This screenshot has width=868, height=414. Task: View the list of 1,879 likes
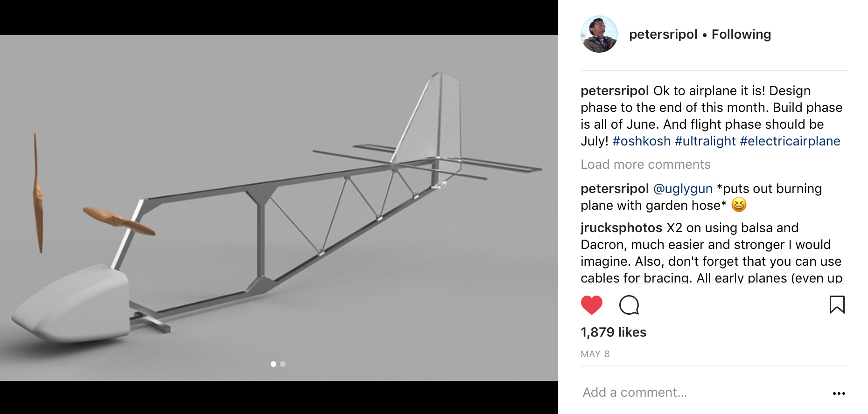[x=613, y=332]
